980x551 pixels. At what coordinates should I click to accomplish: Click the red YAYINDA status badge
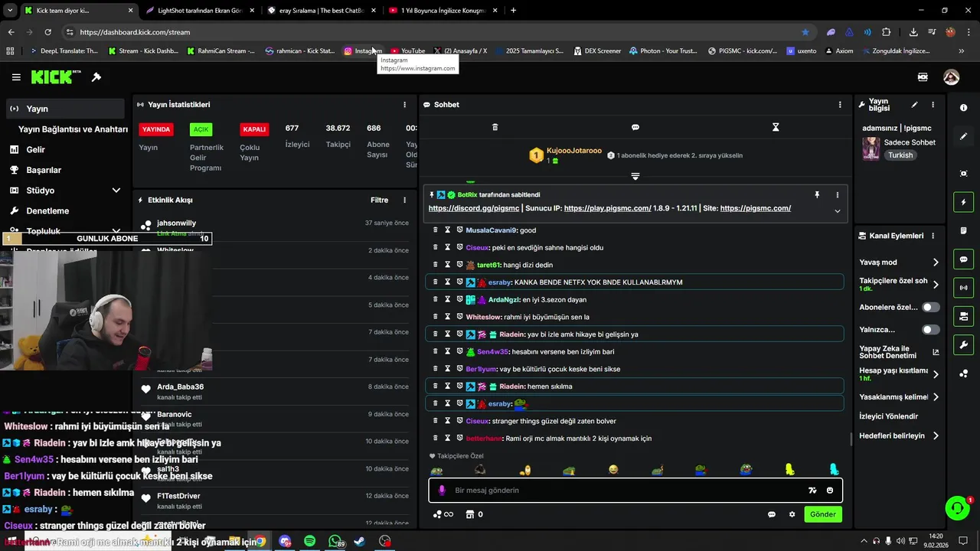pos(156,129)
